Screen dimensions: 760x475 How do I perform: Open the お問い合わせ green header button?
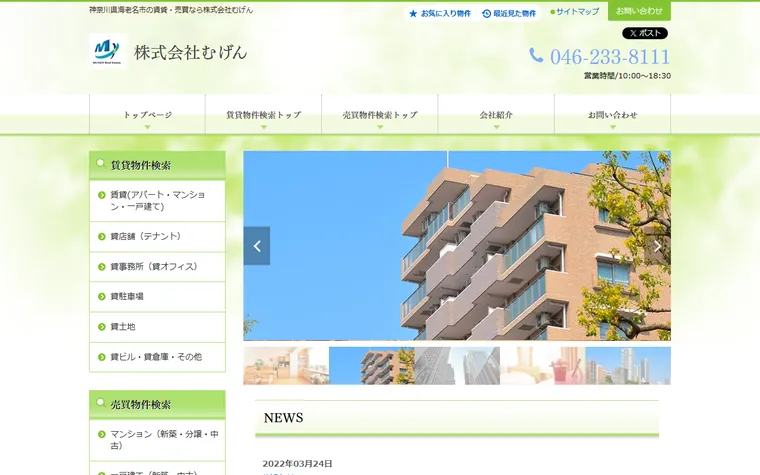[x=639, y=11]
